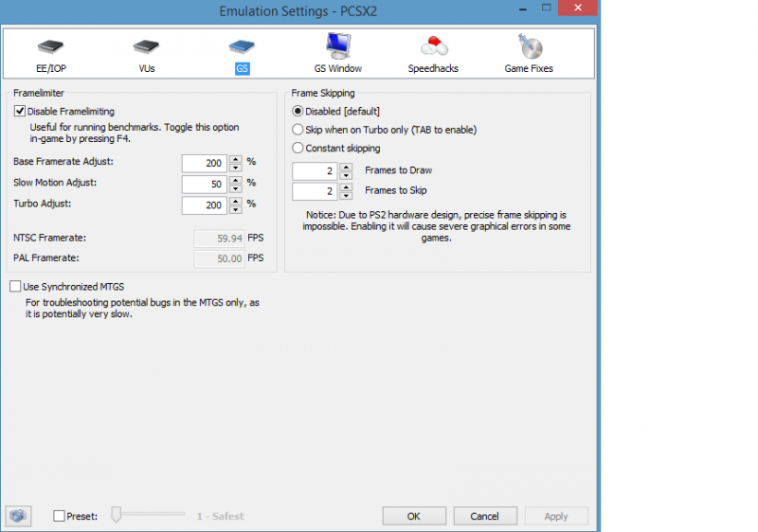Click the Apply button
Screen dimensions: 758x532
point(556,516)
